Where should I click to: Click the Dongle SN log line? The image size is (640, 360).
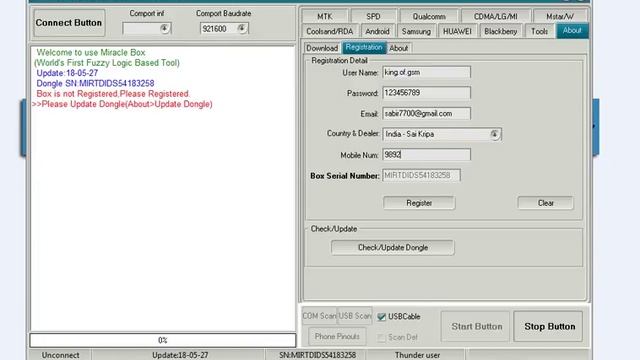click(95, 84)
